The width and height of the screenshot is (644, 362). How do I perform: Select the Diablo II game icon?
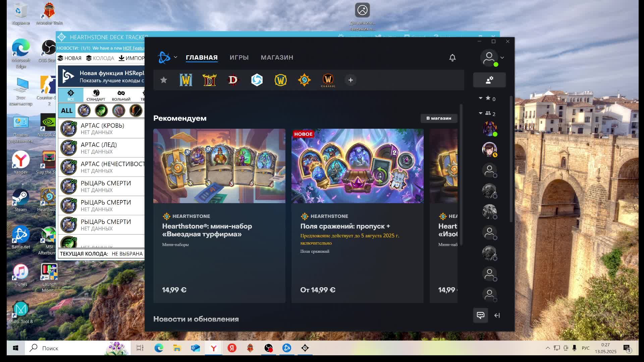[209, 80]
